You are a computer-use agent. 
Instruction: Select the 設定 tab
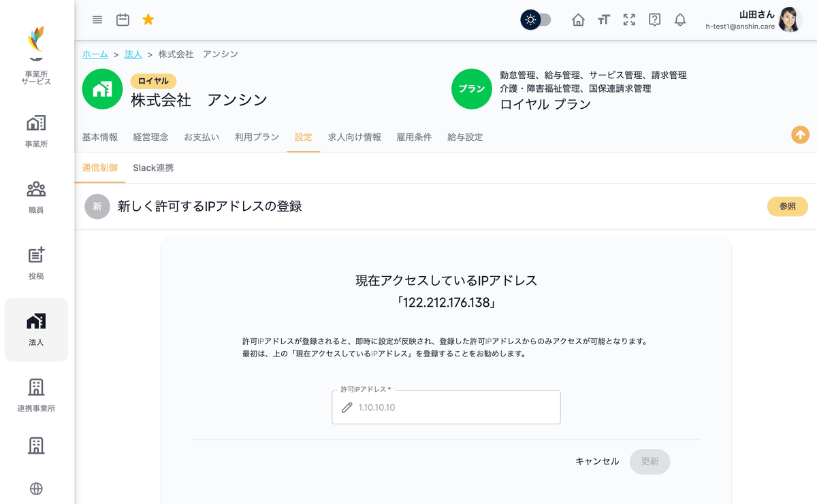point(304,137)
